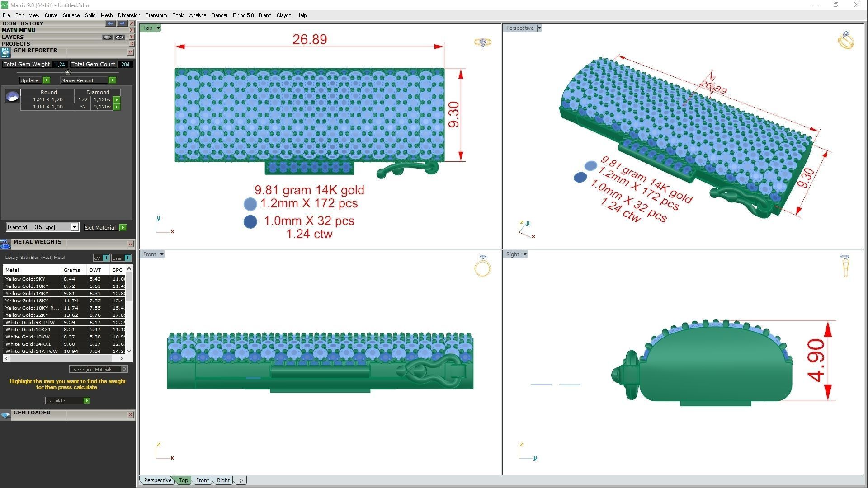Toggle the layers eye visibility icon
This screenshot has width=868, height=488.
[119, 37]
